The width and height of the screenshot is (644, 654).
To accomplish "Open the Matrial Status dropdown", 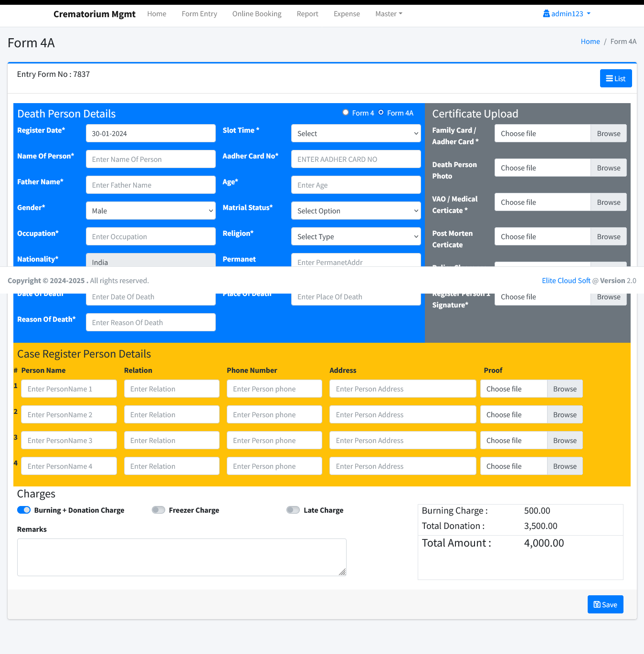I will (356, 211).
